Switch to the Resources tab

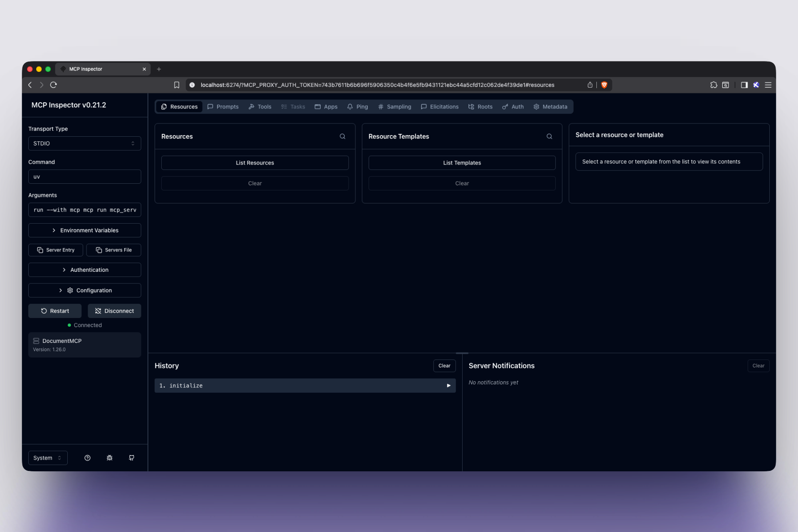(x=179, y=107)
